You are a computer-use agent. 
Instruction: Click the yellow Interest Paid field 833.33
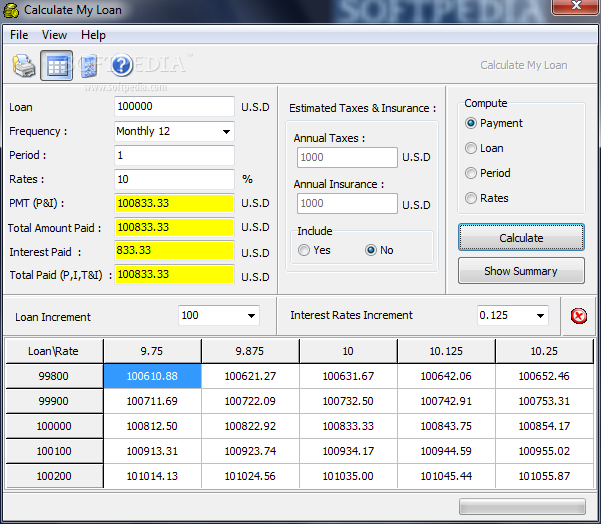click(x=174, y=251)
